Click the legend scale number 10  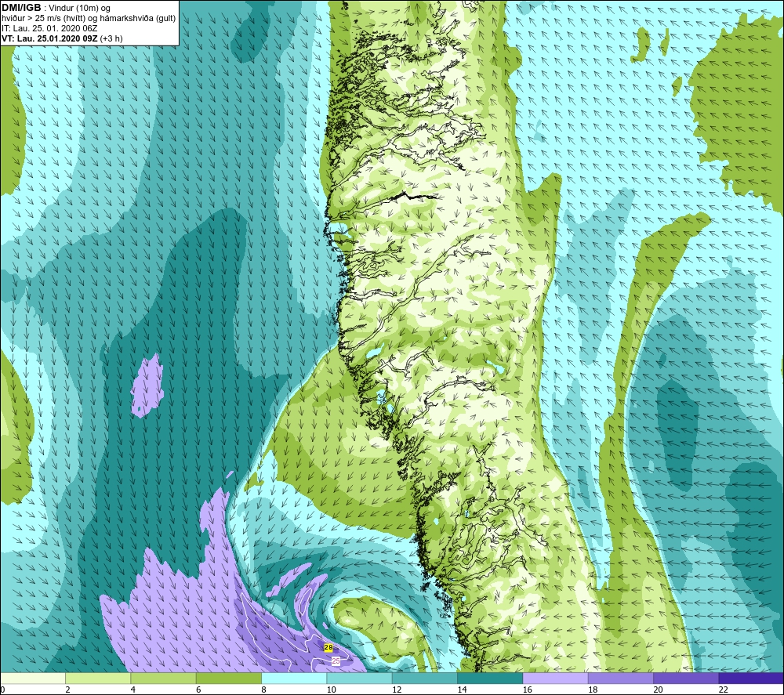click(332, 690)
